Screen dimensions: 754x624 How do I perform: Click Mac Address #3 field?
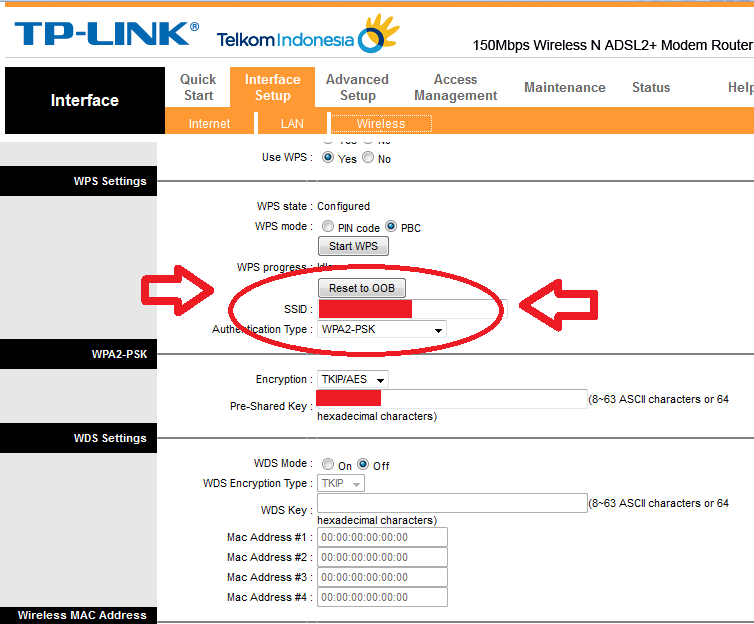tap(382, 577)
